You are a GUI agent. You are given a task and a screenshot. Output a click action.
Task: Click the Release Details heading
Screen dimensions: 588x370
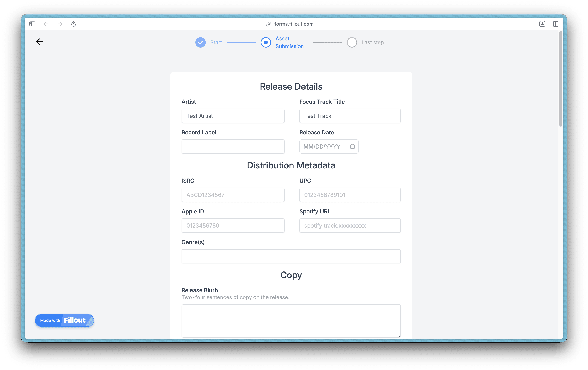pos(291,87)
